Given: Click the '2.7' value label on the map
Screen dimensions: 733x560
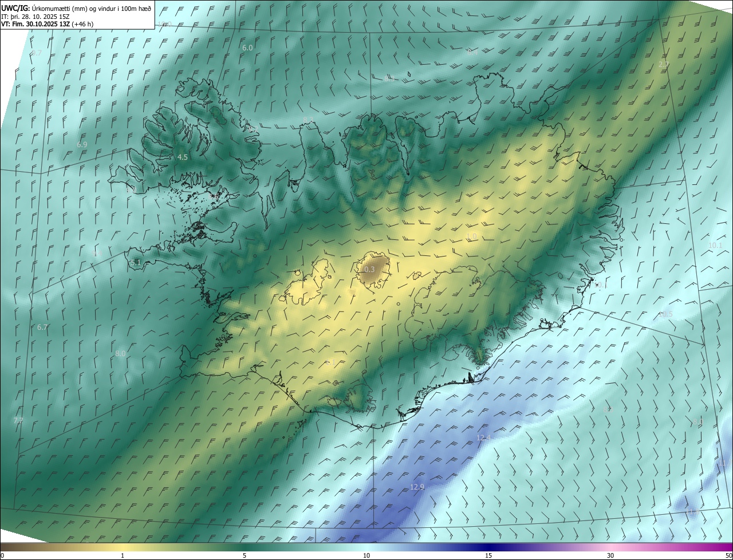Looking at the screenshot, I should (664, 65).
